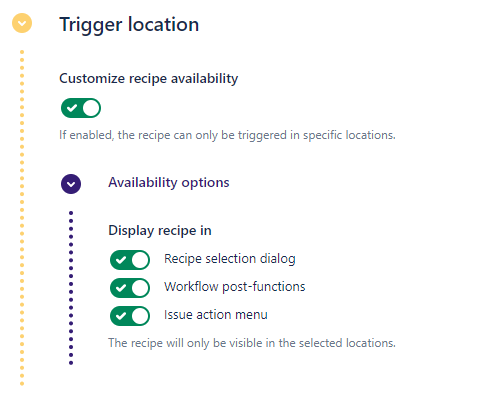Collapse Availability options using purple chevron
The image size is (502, 401).
(x=71, y=184)
